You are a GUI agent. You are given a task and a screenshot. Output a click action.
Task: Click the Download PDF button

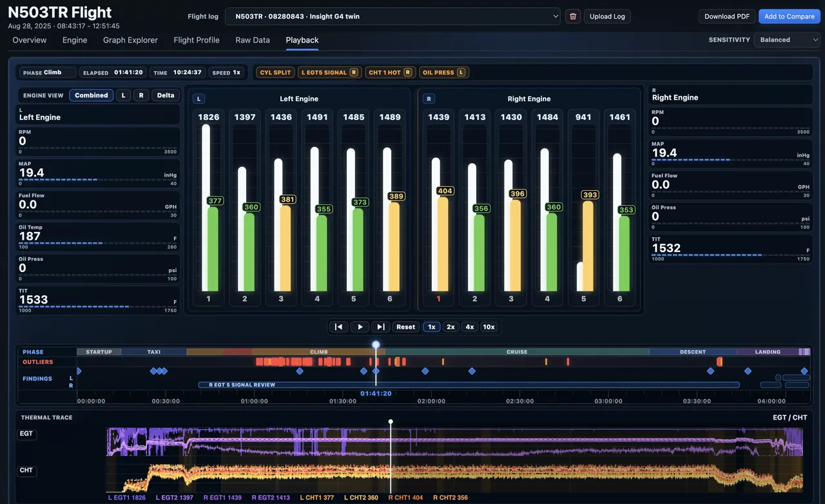click(727, 16)
